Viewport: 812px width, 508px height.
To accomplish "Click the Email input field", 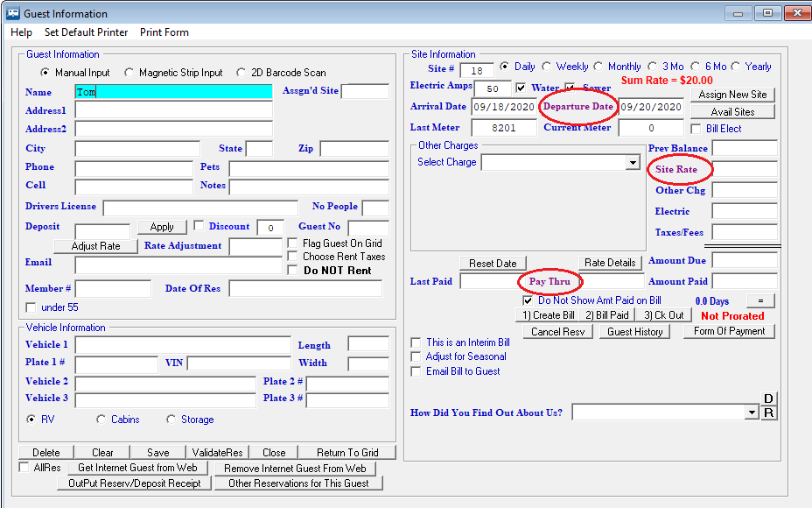I will [x=178, y=265].
